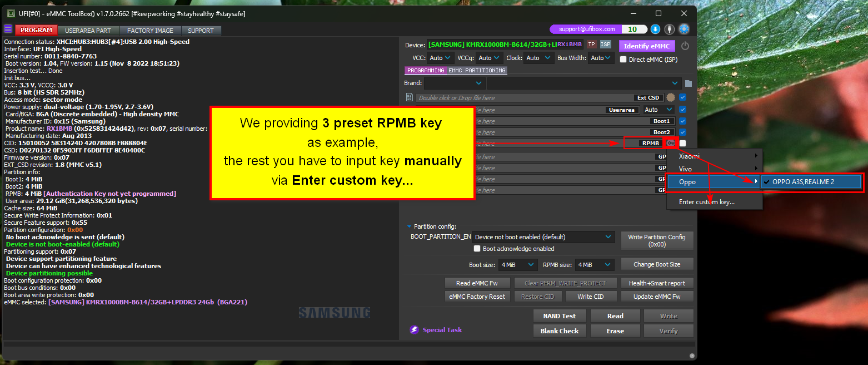Collapse the Partition config section
Image resolution: width=868 pixels, height=365 pixels.
tap(410, 226)
